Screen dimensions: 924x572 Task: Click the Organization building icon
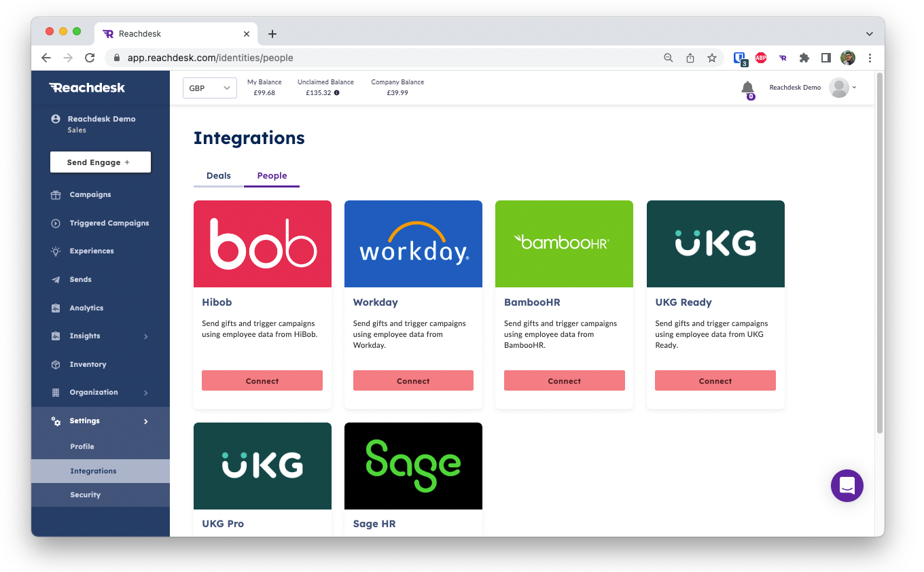(56, 393)
